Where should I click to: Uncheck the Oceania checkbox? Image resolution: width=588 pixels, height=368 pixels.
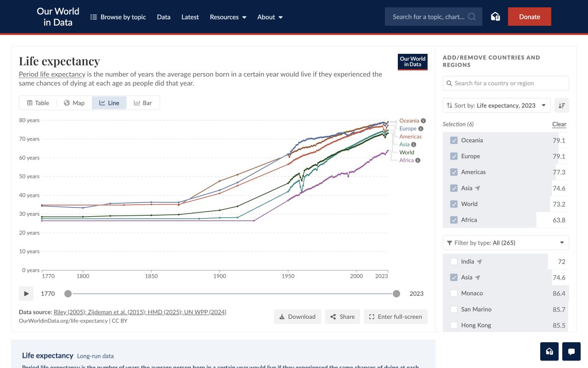[454, 140]
